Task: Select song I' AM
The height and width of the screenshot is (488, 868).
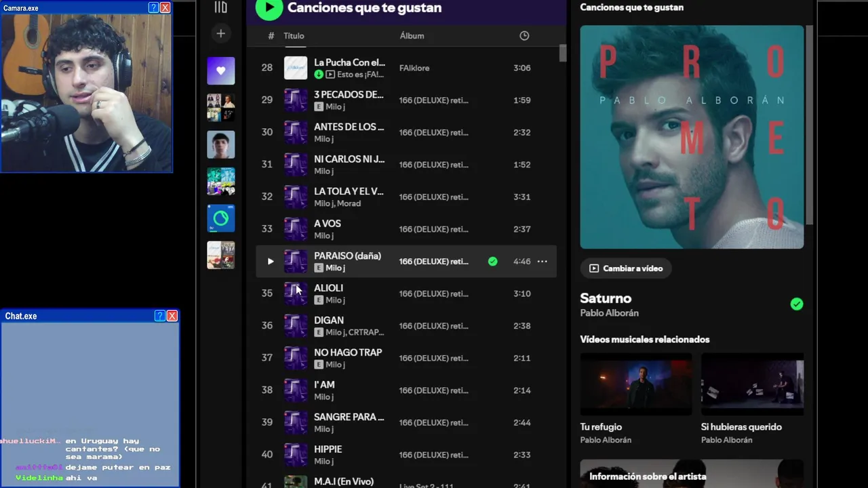Action: 324,385
